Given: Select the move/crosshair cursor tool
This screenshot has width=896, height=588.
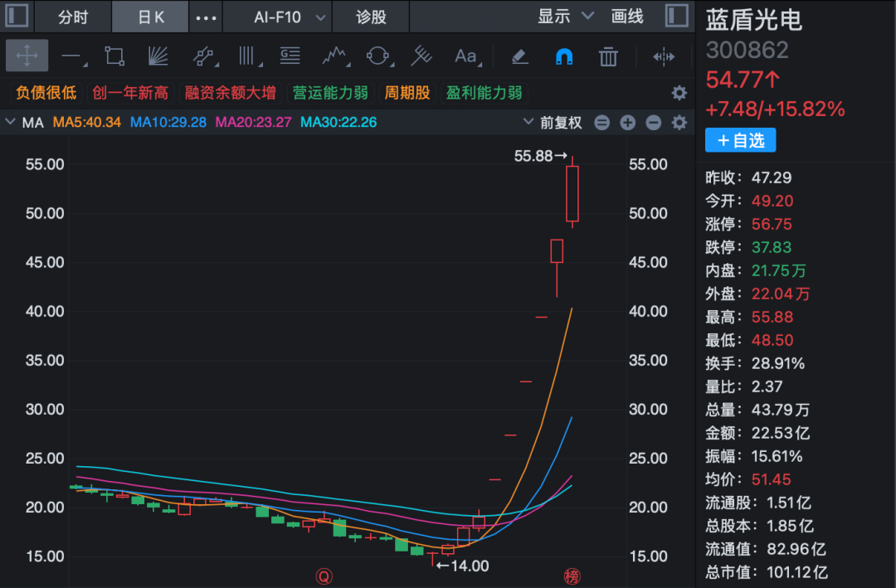Looking at the screenshot, I should [27, 56].
